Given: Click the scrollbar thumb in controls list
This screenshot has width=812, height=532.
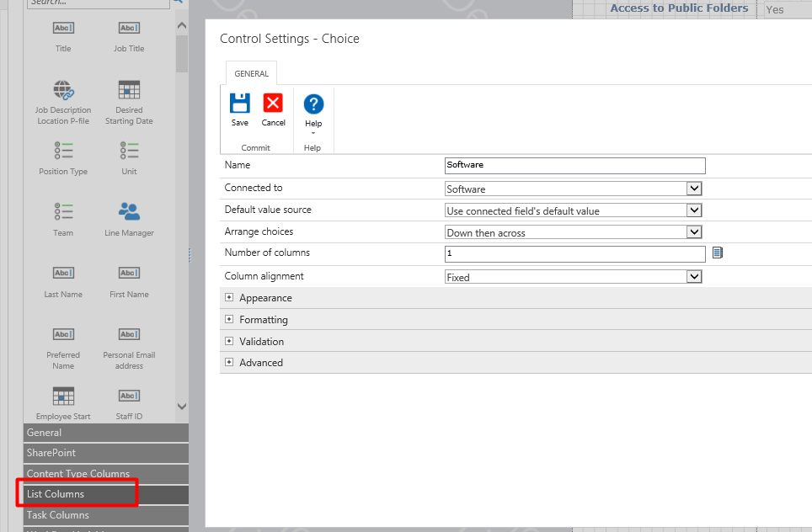Looking at the screenshot, I should [x=182, y=54].
